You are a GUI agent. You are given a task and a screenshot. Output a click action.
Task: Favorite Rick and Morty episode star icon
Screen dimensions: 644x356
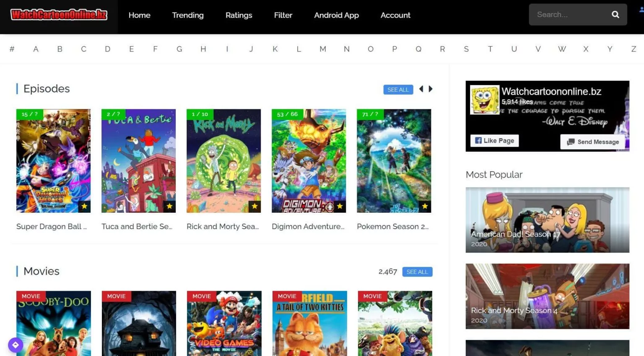(254, 206)
